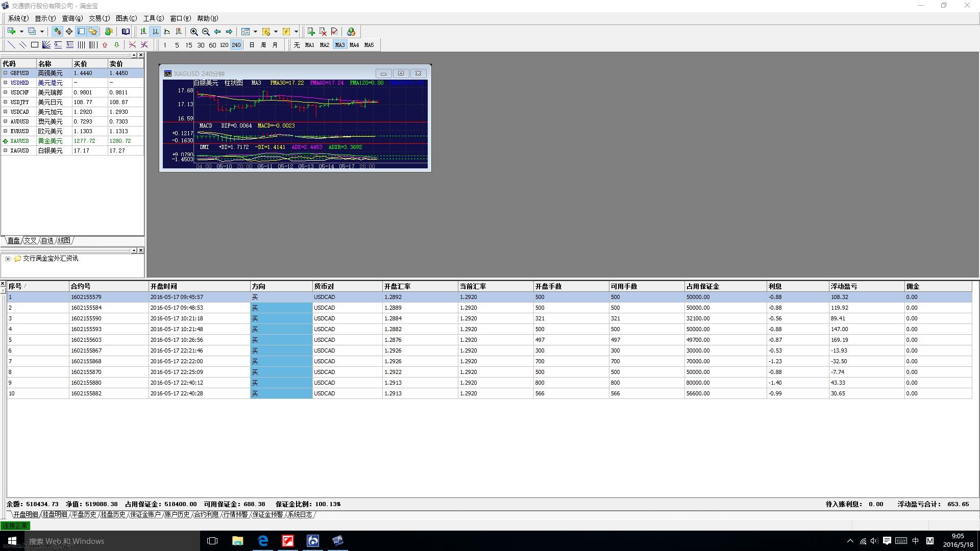The height and width of the screenshot is (551, 980).
Task: Open dropdown next to chart template icon
Action: [x=255, y=32]
